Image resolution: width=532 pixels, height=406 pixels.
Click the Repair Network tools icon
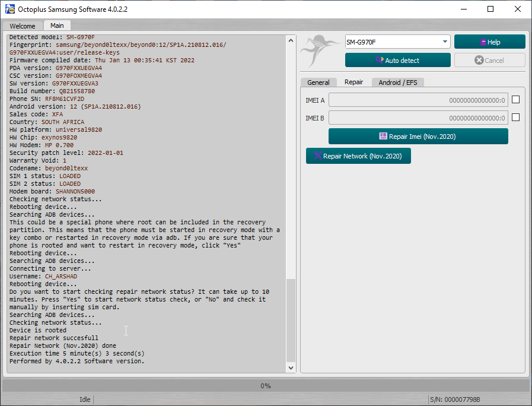[317, 156]
